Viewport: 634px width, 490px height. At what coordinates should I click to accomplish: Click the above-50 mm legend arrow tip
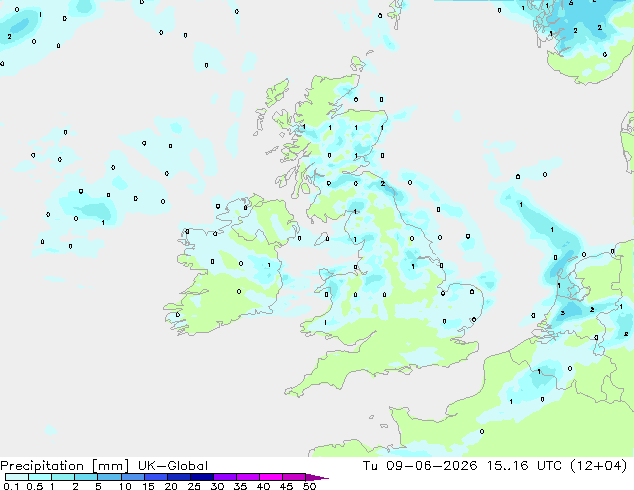[x=318, y=477]
